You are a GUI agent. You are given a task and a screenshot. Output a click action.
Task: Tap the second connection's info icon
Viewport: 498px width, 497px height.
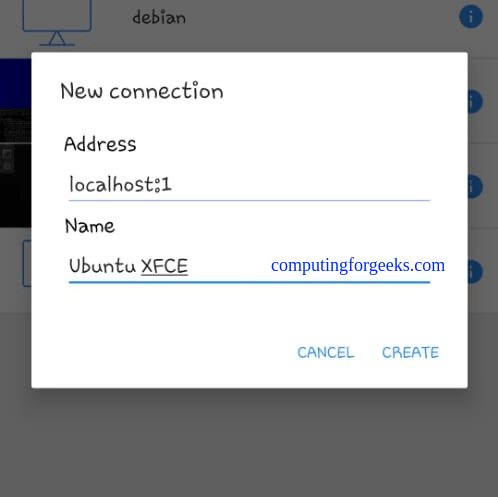[475, 101]
